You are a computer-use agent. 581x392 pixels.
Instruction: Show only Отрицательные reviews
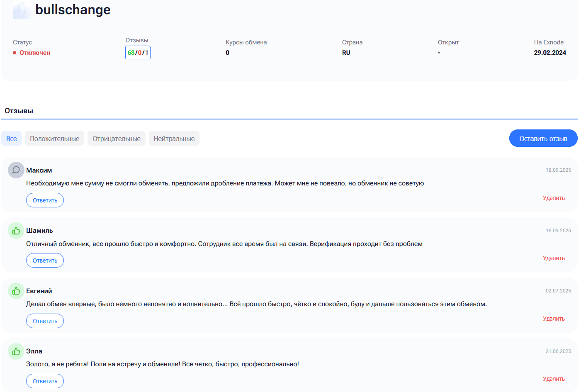click(116, 139)
